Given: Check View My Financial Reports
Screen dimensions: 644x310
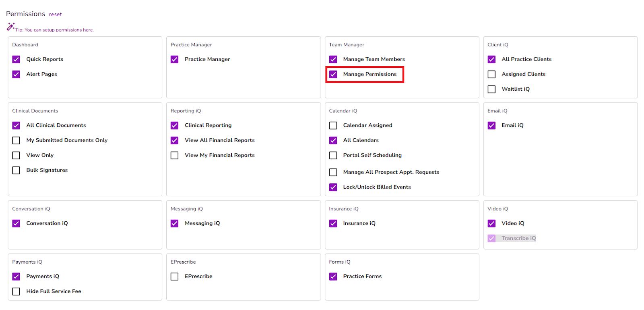Looking at the screenshot, I should point(174,155).
